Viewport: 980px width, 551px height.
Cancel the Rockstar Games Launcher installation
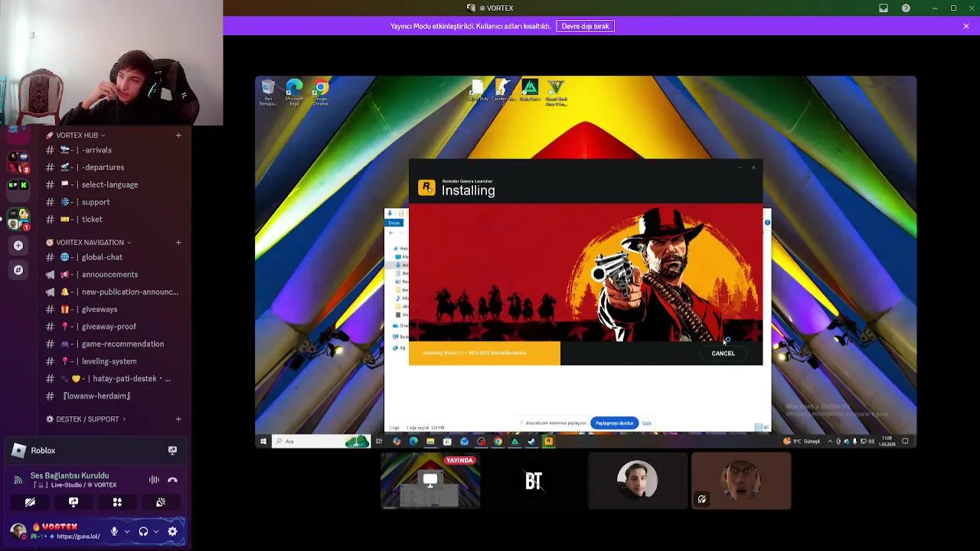[723, 354]
